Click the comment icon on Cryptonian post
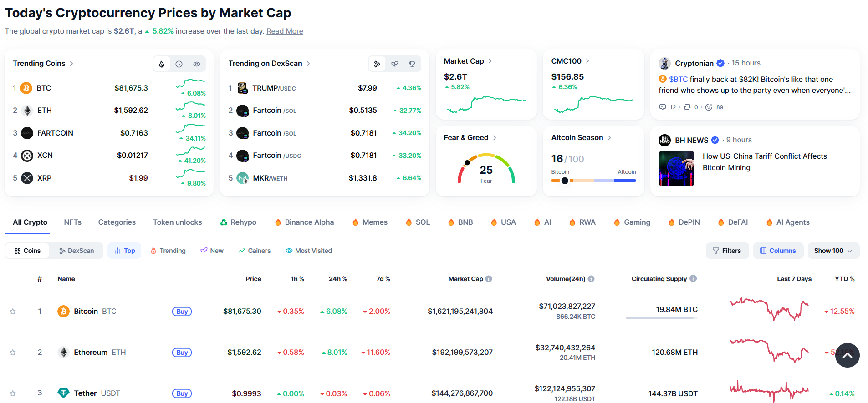 663,107
